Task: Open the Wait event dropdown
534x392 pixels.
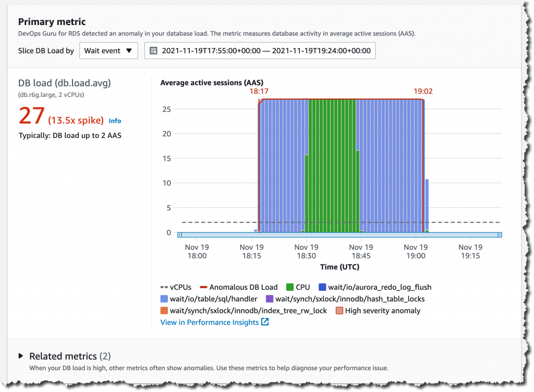Action: click(x=108, y=50)
